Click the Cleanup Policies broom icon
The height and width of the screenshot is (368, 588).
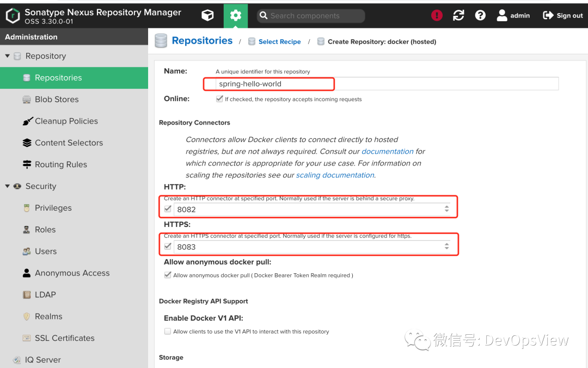coord(27,121)
